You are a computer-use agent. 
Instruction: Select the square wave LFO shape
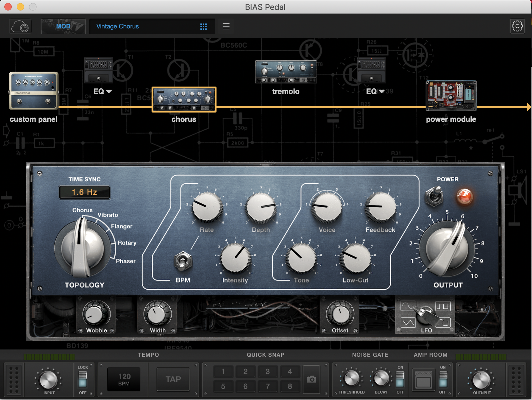pos(443,306)
